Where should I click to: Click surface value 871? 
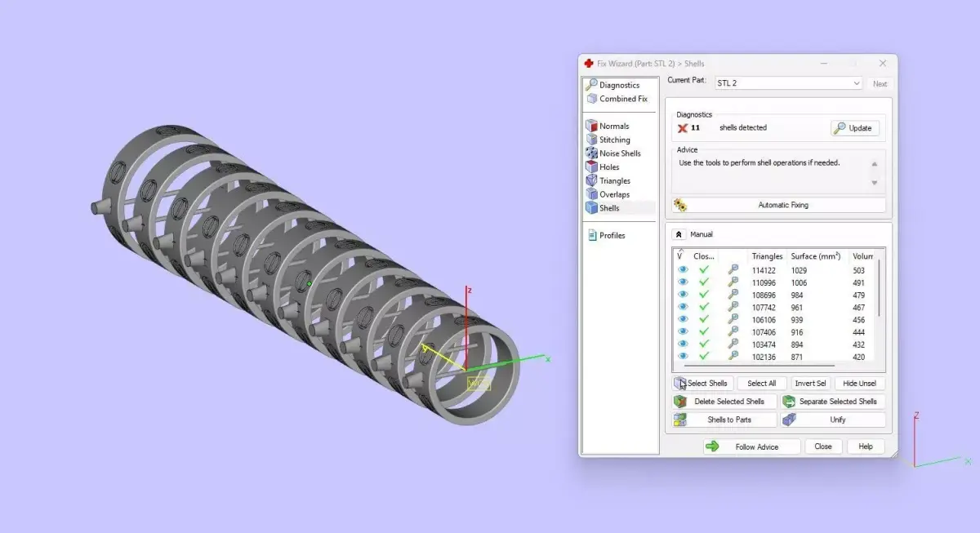(797, 357)
